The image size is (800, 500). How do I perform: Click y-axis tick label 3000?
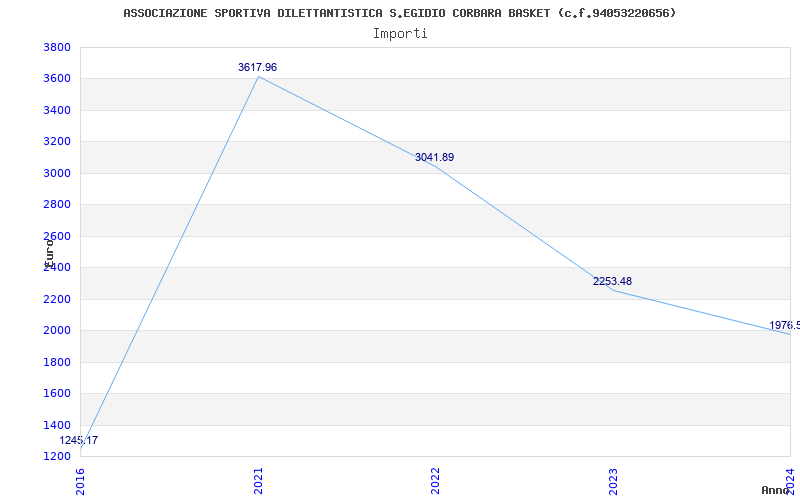57,173
